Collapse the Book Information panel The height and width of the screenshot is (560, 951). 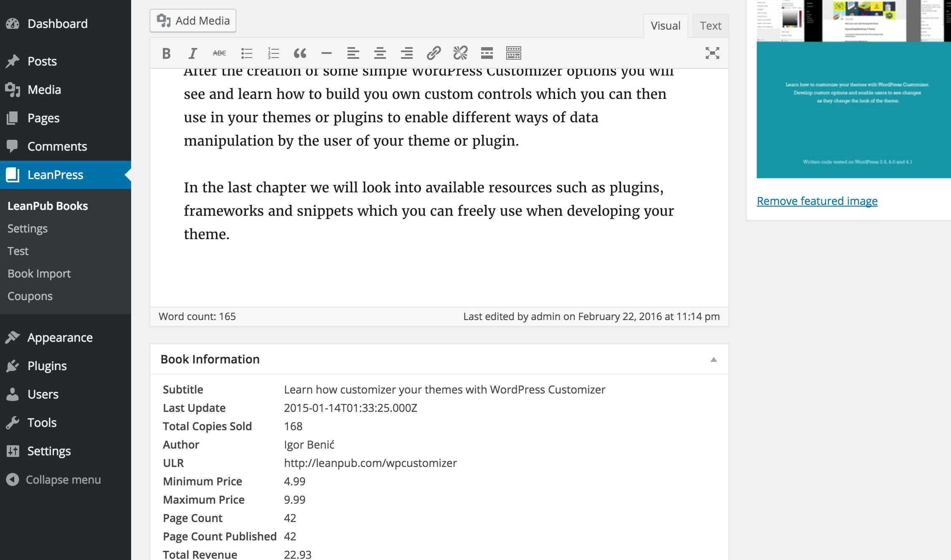714,359
